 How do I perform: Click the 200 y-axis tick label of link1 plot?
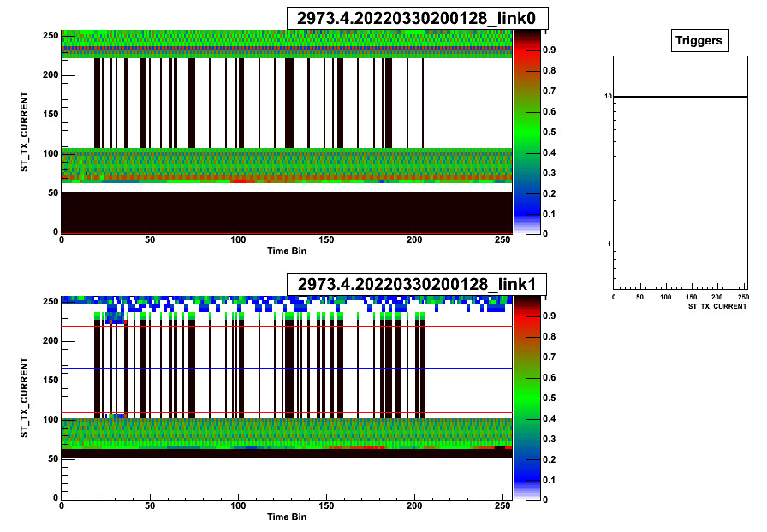(51, 340)
